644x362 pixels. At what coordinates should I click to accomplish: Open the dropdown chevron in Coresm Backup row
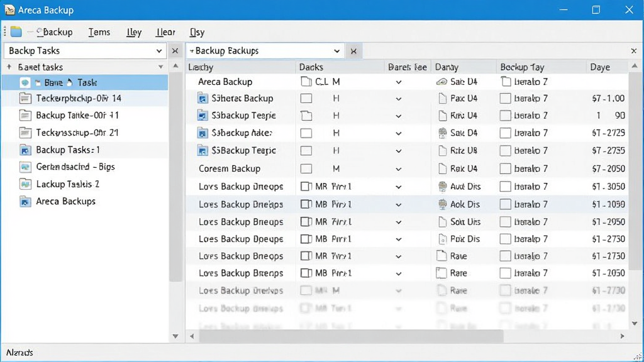[398, 169]
